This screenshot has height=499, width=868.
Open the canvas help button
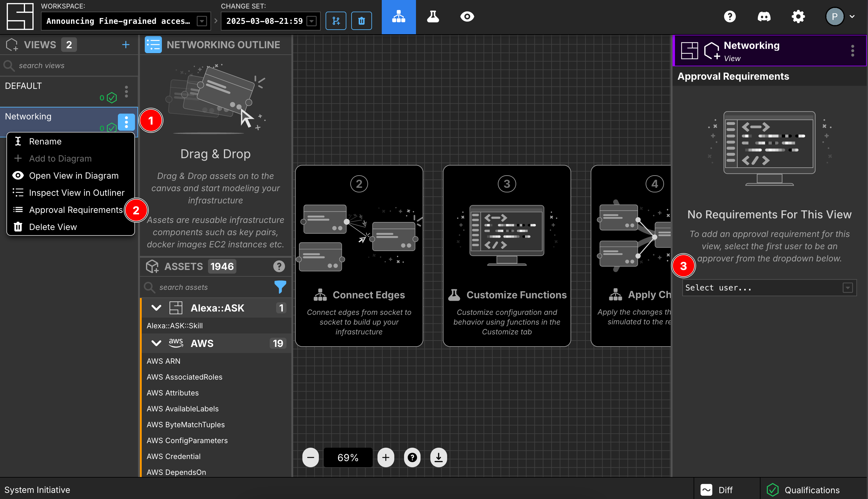[412, 457]
